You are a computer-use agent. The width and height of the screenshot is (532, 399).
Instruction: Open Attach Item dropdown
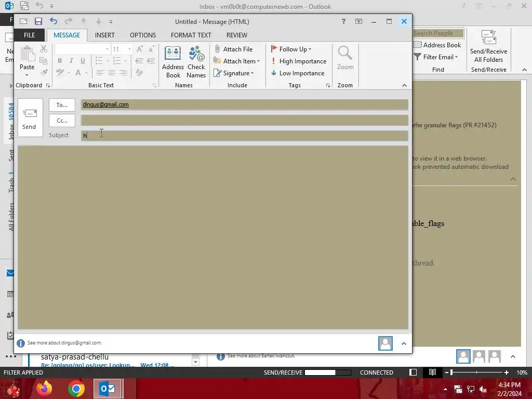click(x=236, y=61)
